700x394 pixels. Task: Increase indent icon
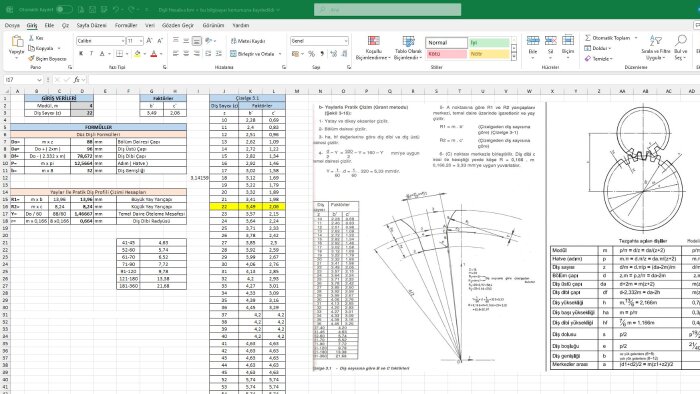pyautogui.click(x=219, y=54)
